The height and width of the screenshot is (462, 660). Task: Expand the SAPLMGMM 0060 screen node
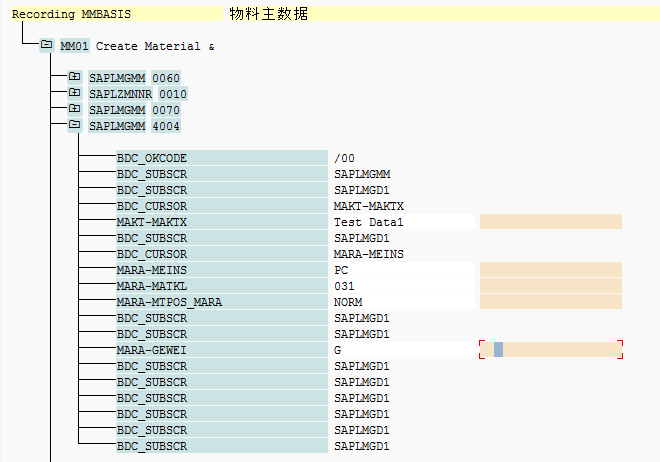click(75, 77)
